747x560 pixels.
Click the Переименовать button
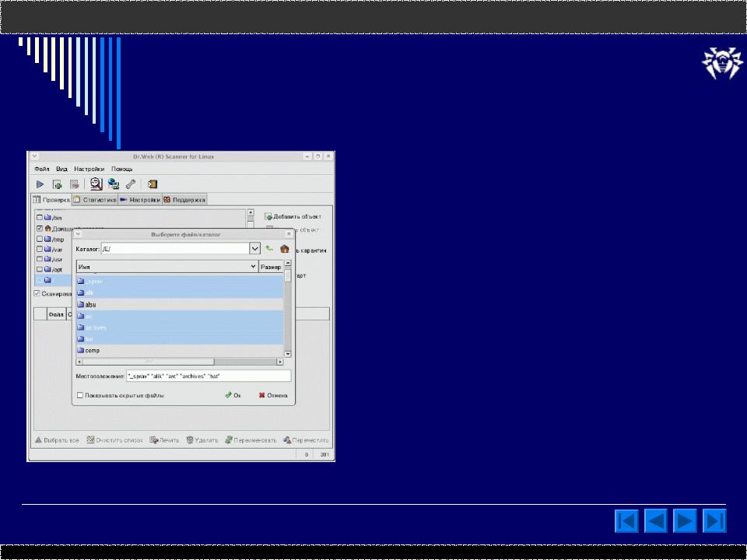coord(251,440)
